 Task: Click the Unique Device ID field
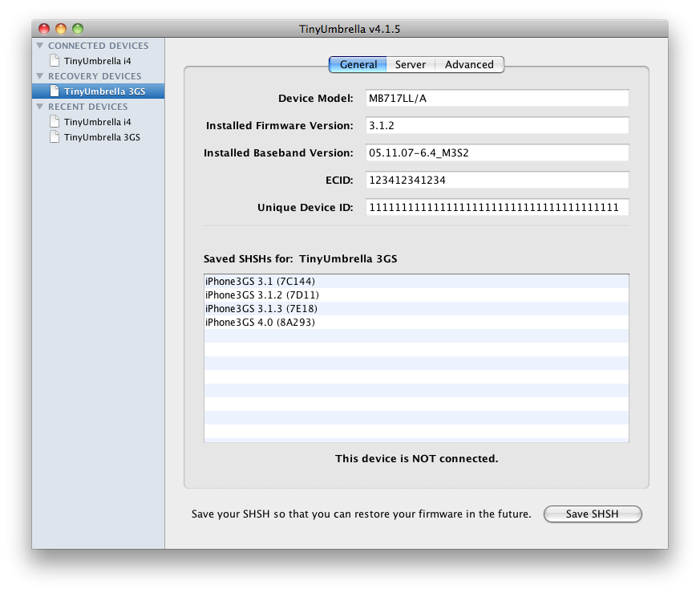point(497,207)
